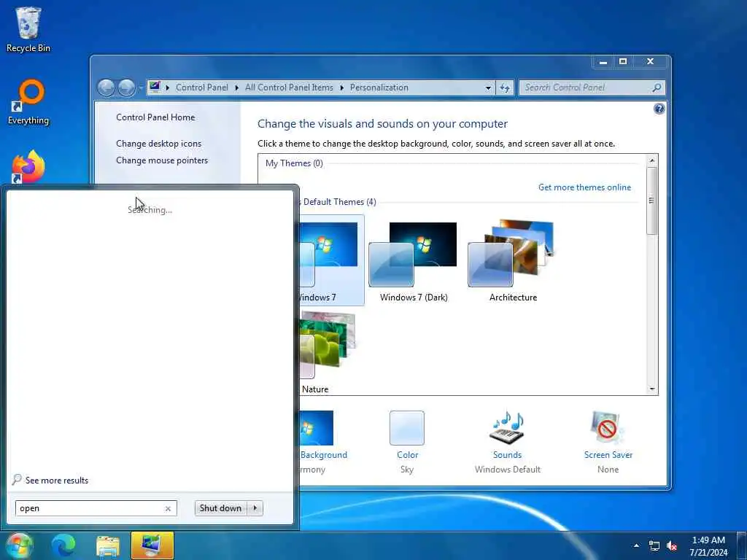The image size is (747, 560).
Task: Select the Personalization taskbar window button
Action: click(152, 545)
